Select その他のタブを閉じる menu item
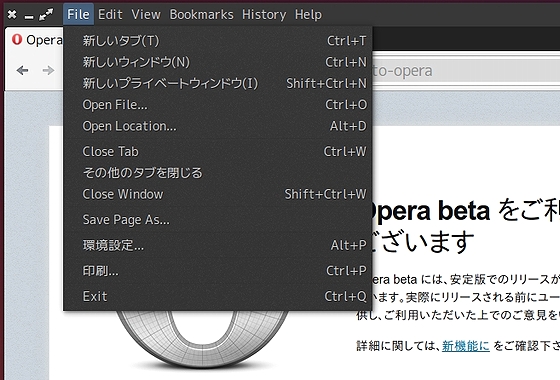 [218, 173]
